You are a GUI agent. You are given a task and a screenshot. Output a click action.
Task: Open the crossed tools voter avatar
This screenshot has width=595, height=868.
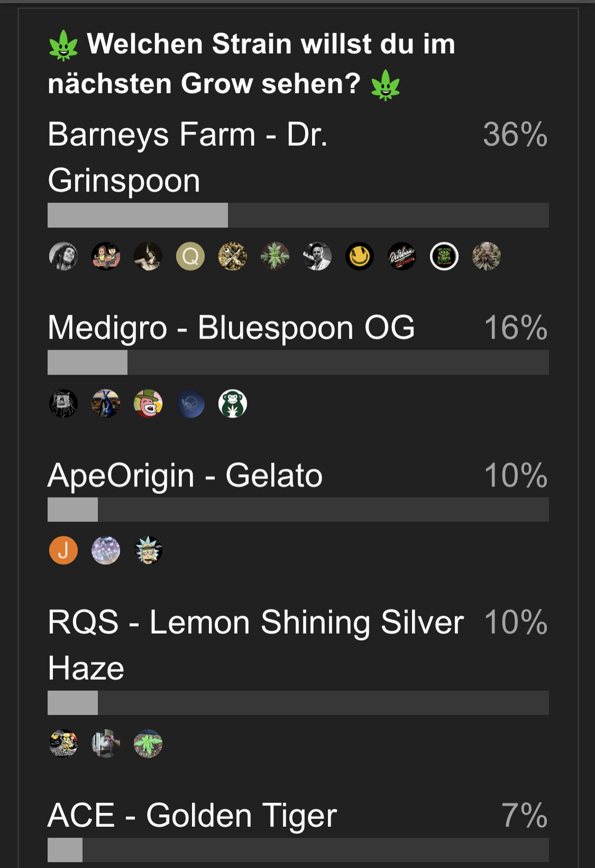coord(233,257)
